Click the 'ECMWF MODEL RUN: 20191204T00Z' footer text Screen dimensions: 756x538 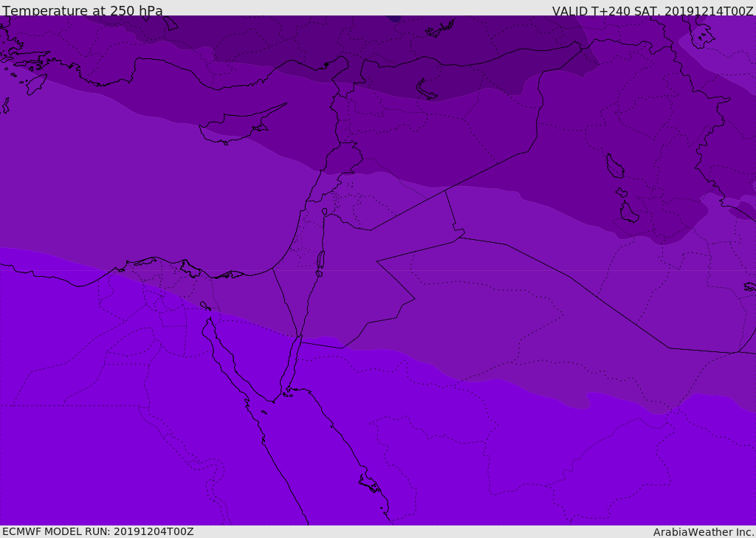(98, 532)
